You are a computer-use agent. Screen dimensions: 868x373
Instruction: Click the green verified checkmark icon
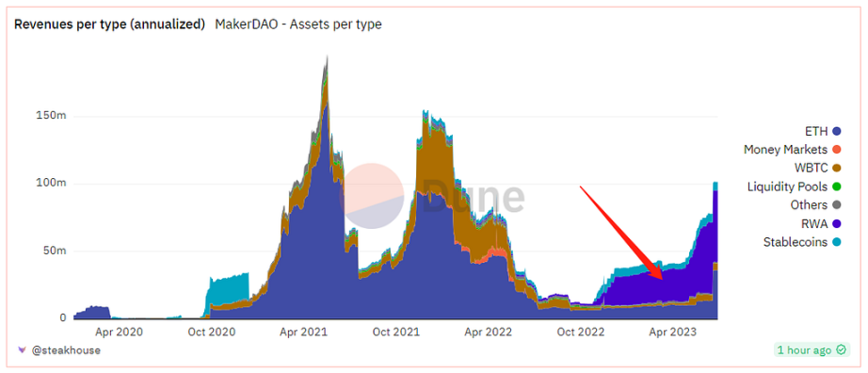pos(842,349)
